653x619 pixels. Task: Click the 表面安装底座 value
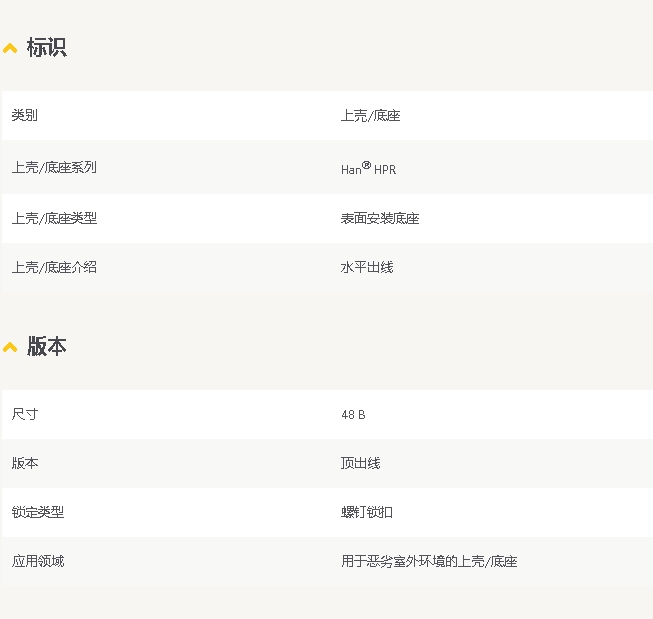point(380,218)
